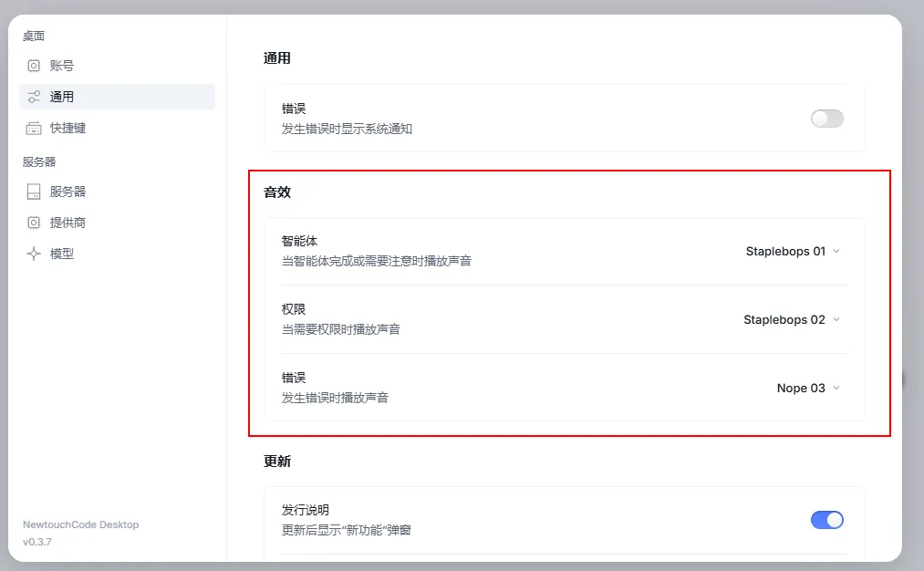Click the 快捷键 keyboard icon
Screen dimensions: 924x571
pos(34,128)
